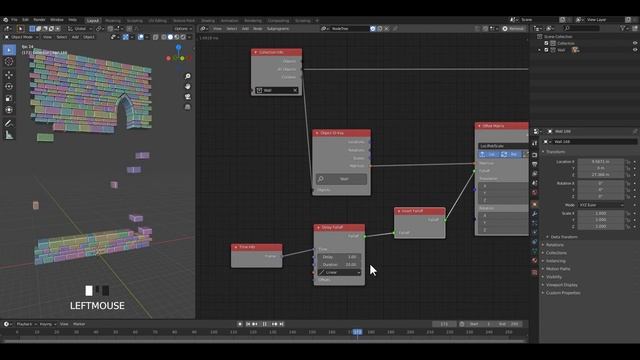
Task: Expand the Wall collection tree arrow
Action: (540, 50)
